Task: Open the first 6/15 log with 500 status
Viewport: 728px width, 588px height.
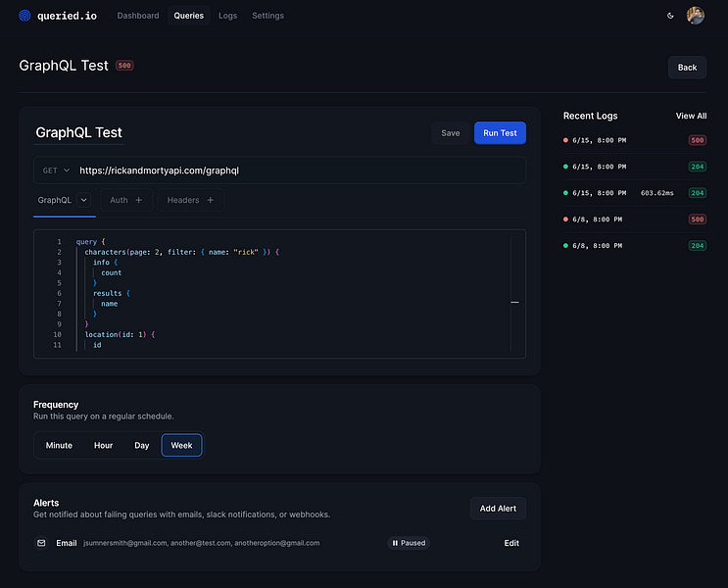Action: 635,140
